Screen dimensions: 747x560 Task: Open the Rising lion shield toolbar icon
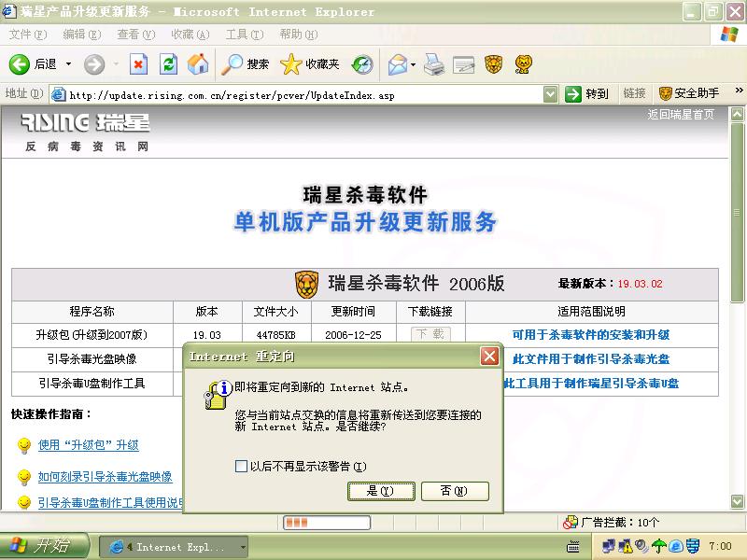point(494,64)
